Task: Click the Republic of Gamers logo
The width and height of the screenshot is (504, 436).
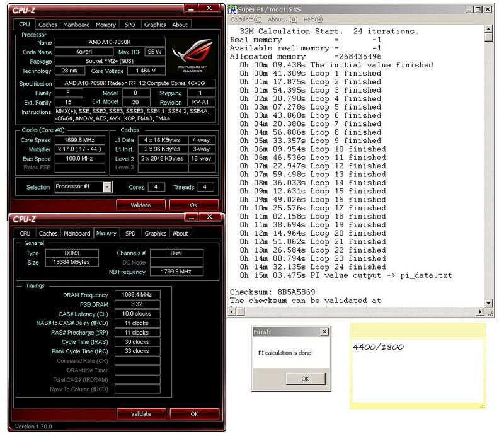Action: pos(193,54)
